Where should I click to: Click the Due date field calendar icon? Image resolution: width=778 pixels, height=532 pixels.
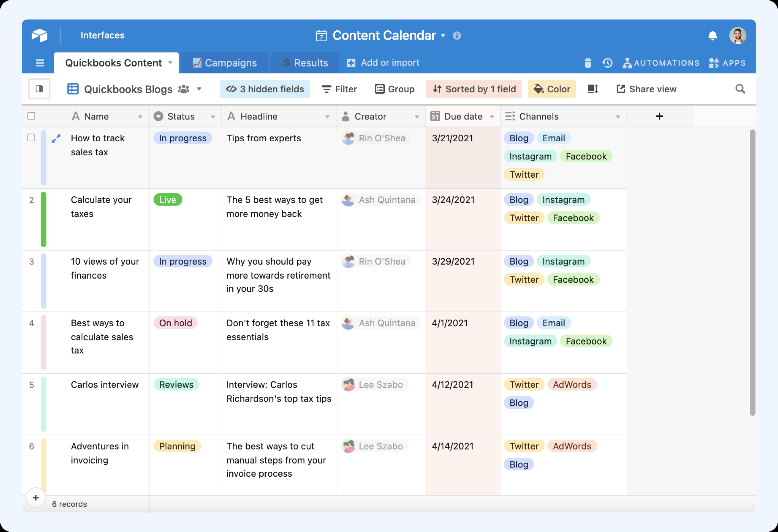(x=435, y=116)
